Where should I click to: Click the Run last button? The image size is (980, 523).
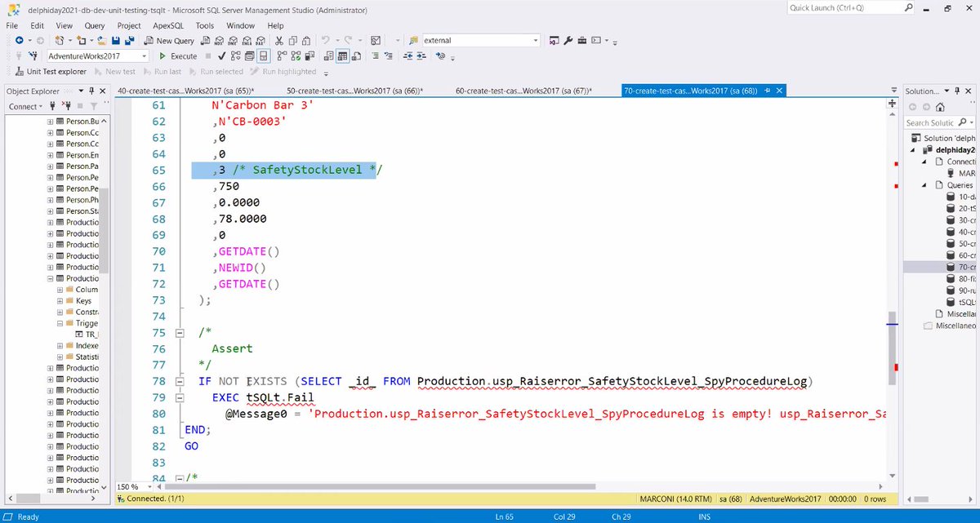click(163, 72)
